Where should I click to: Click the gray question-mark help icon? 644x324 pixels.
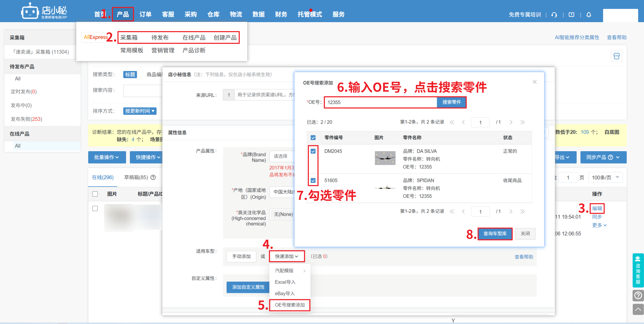[x=638, y=295]
